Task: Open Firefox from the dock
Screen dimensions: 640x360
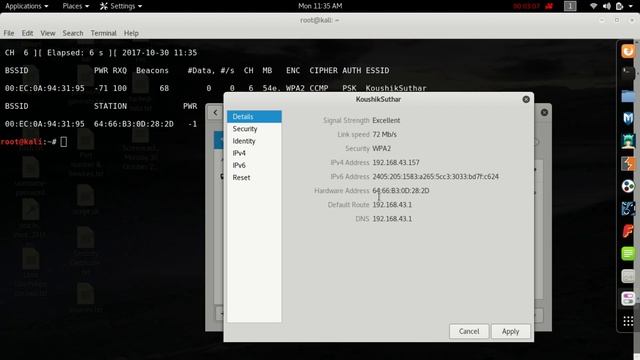Action: point(628,51)
